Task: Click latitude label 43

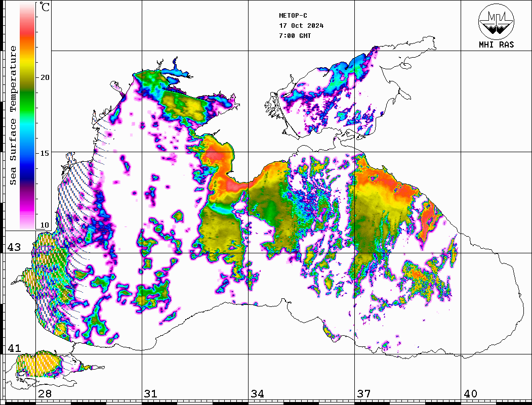Action: click(14, 247)
